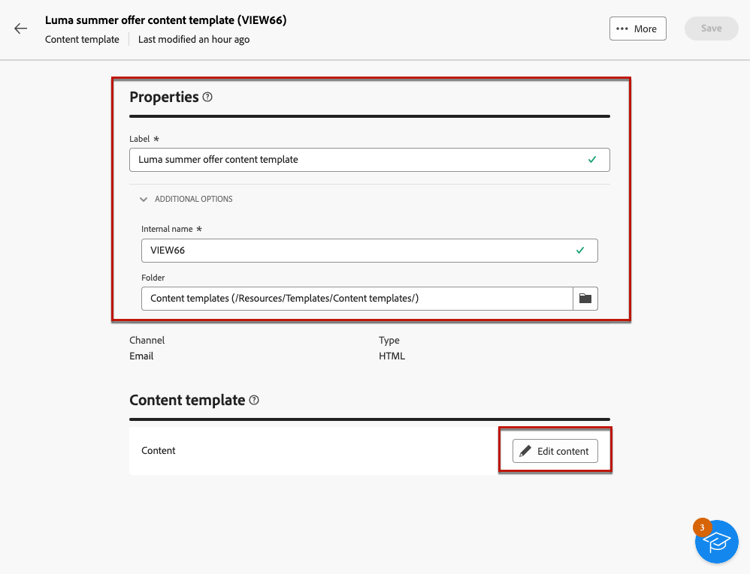Click the page title Luma summer offer
Viewport: 750px width, 574px height.
pyautogui.click(x=166, y=20)
